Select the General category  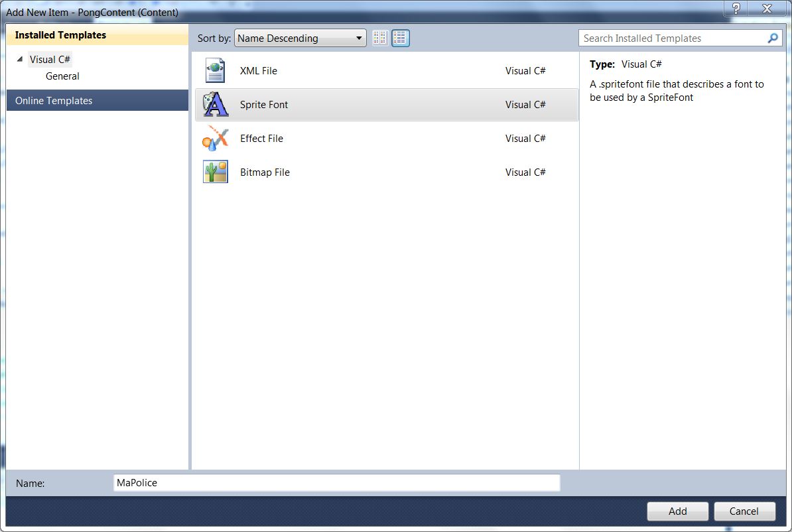point(62,76)
